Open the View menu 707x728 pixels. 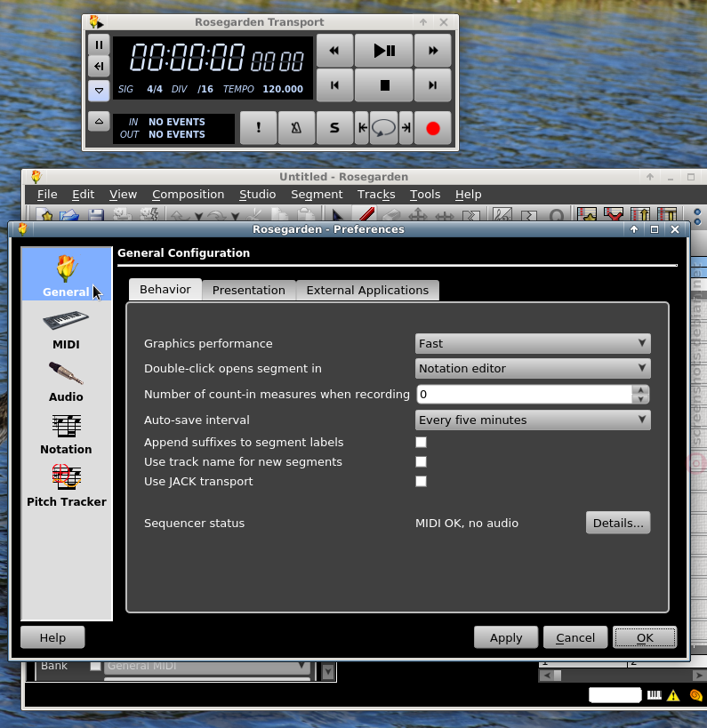click(123, 194)
